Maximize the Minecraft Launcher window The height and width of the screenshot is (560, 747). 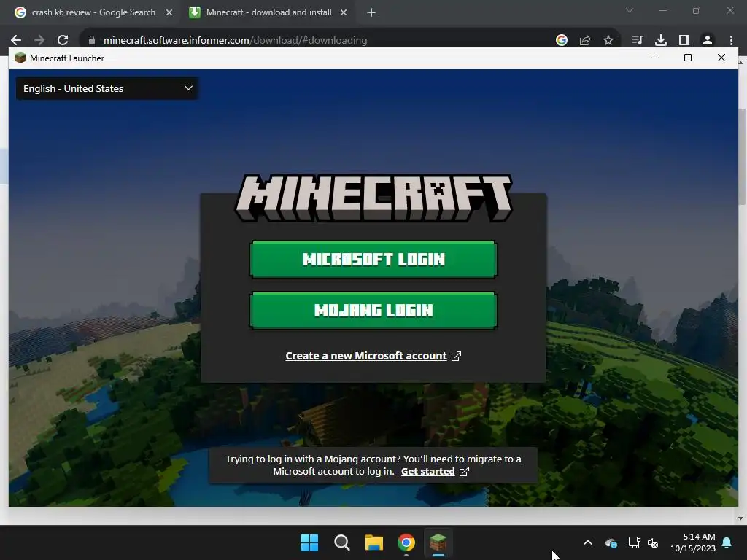coord(687,58)
